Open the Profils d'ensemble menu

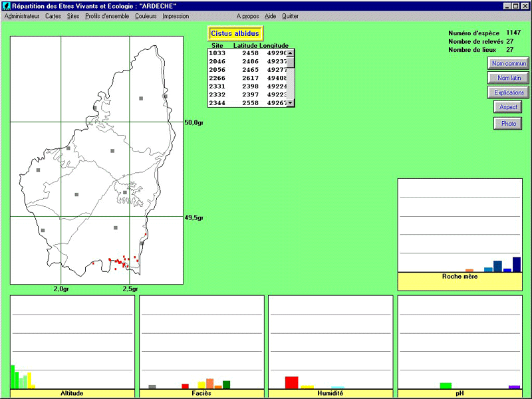[108, 16]
